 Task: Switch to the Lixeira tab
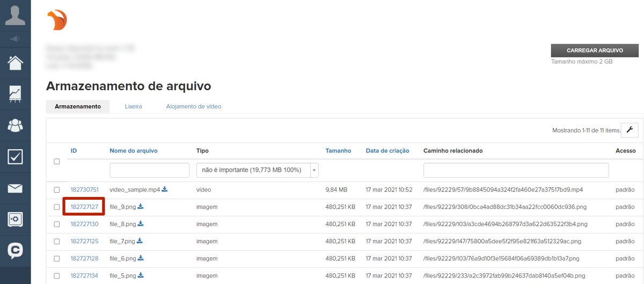tap(133, 106)
